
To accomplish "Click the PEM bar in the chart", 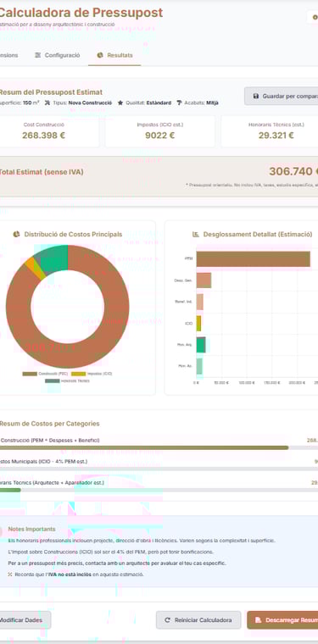I will point(253,258).
